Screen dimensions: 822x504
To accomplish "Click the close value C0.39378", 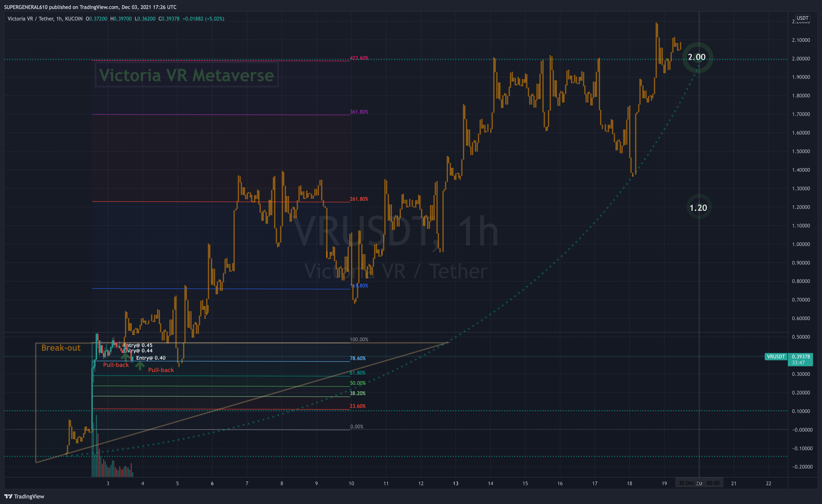I will tap(169, 19).
